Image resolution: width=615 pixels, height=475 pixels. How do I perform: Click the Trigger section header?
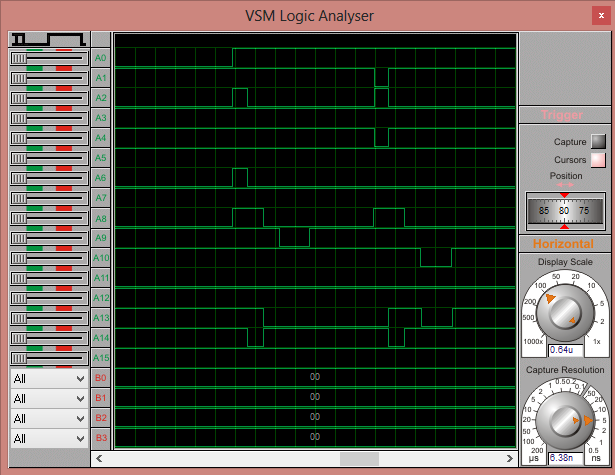coord(564,115)
